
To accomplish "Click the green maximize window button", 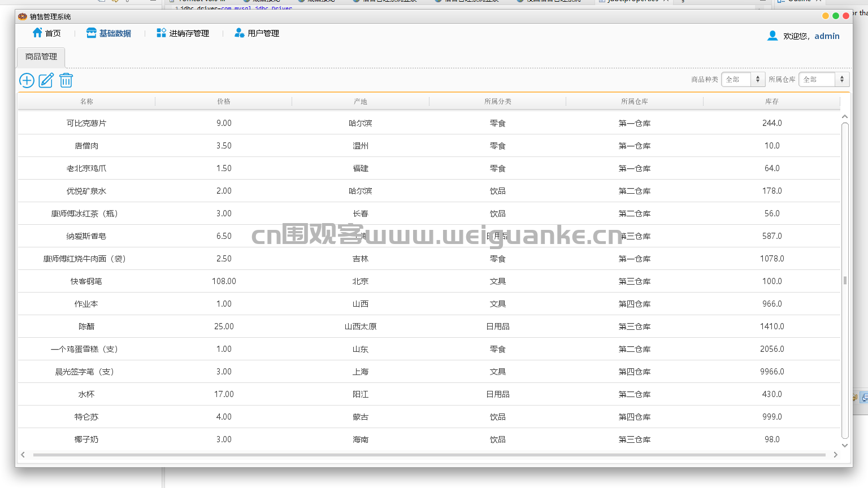I will 836,16.
